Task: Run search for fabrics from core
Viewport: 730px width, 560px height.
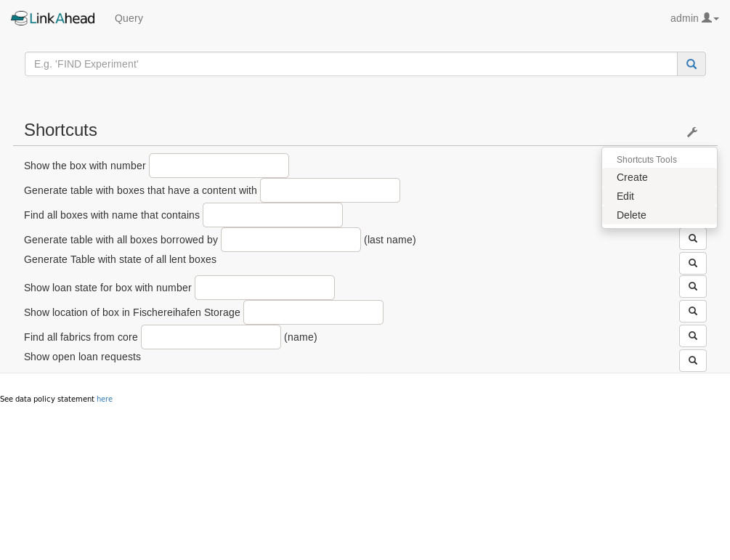Action: (x=693, y=336)
